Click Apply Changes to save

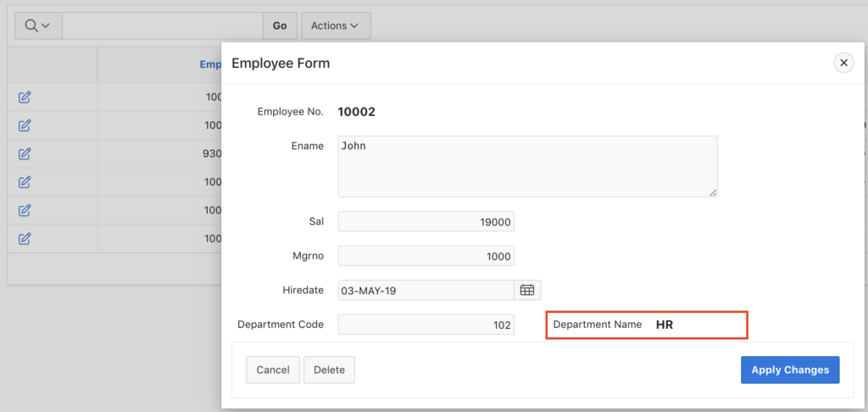click(790, 370)
